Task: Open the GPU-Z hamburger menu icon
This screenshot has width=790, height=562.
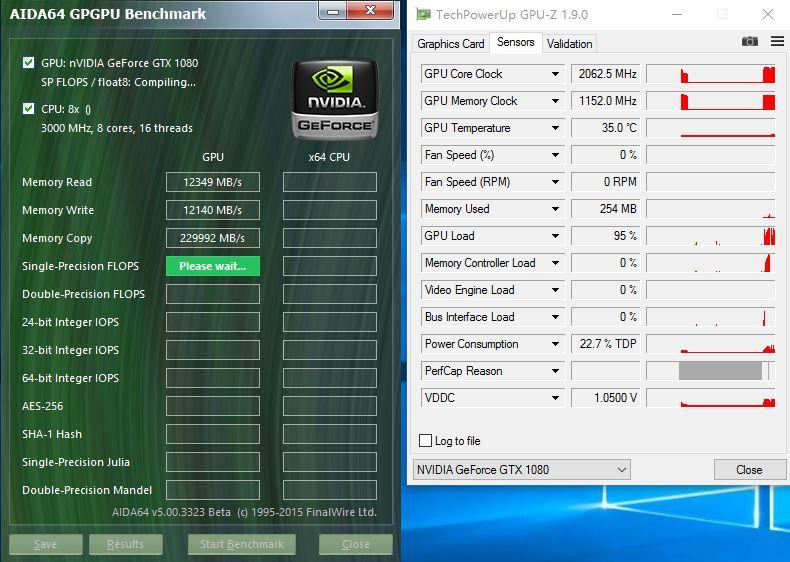Action: point(777,41)
